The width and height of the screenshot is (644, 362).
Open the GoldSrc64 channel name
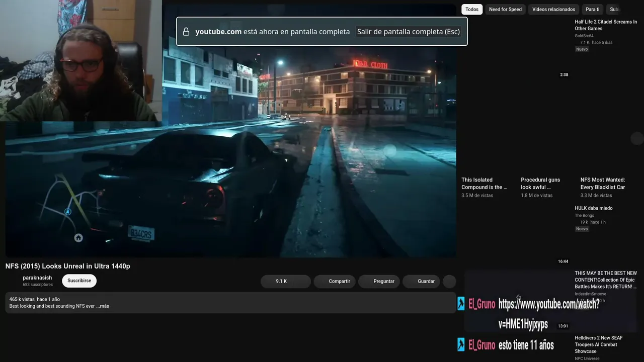click(x=584, y=36)
